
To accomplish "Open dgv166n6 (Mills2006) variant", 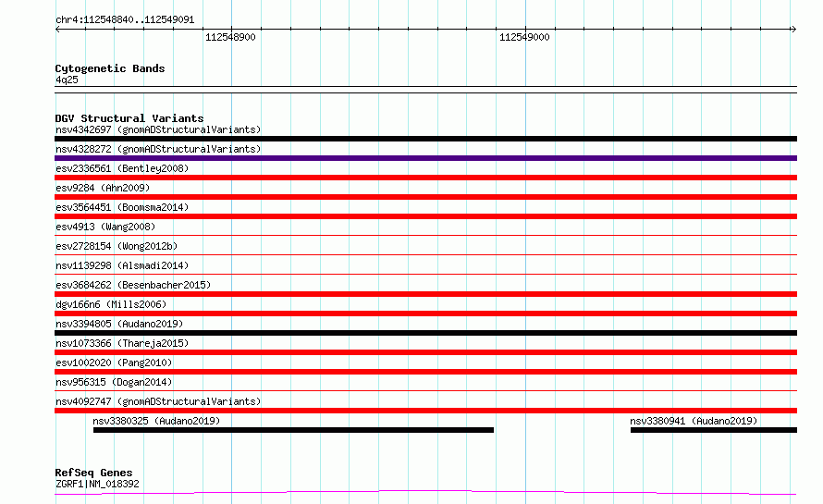I will coord(111,304).
